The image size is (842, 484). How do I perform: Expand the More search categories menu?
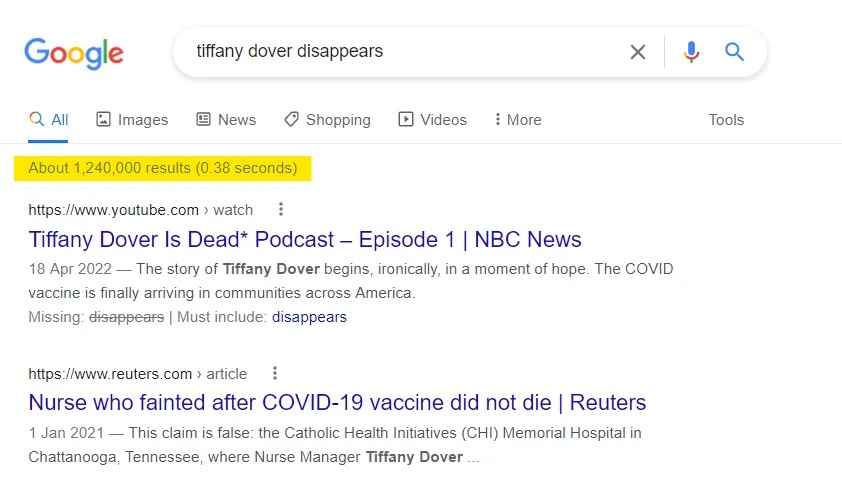(518, 120)
